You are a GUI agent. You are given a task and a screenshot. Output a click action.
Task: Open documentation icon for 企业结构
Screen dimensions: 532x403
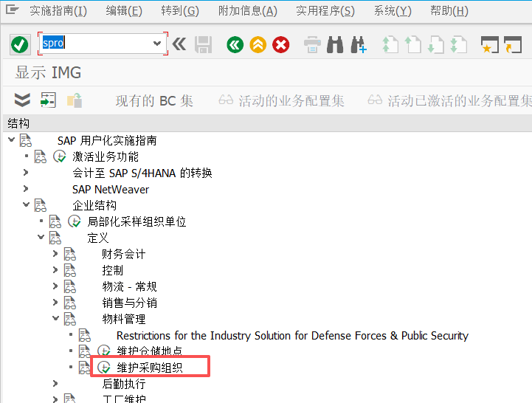[x=41, y=205]
